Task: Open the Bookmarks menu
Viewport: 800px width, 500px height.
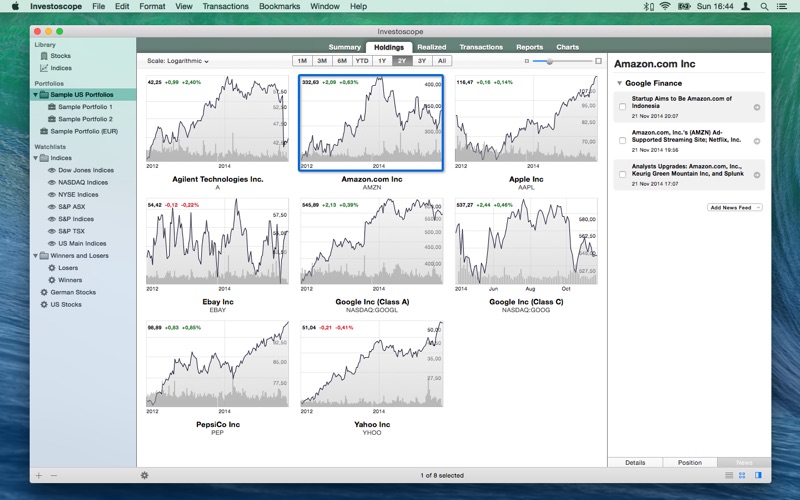Action: (279, 7)
